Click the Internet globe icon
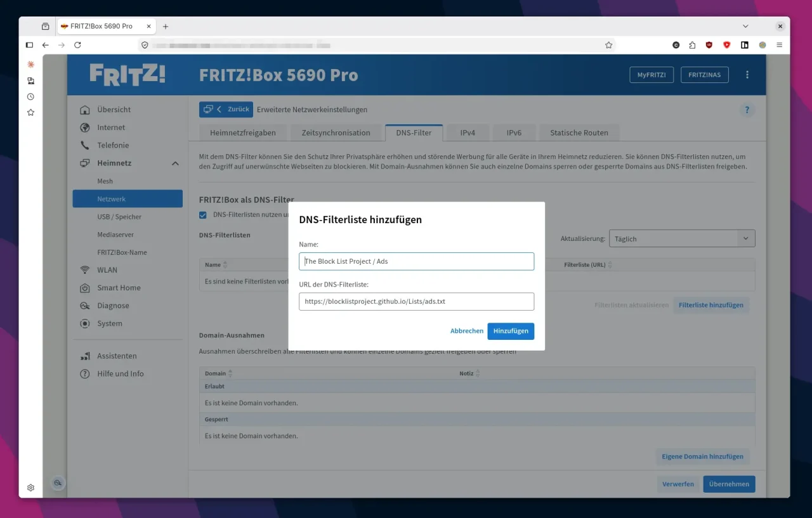Viewport: 812px width, 518px height. point(85,127)
